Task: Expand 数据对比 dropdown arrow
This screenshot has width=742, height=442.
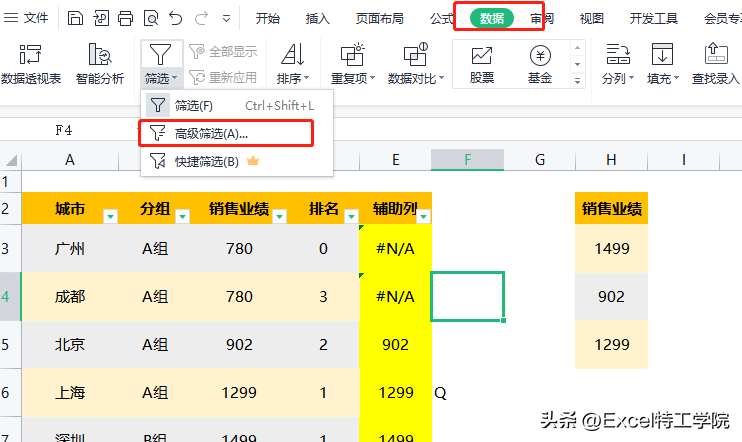Action: pos(442,78)
